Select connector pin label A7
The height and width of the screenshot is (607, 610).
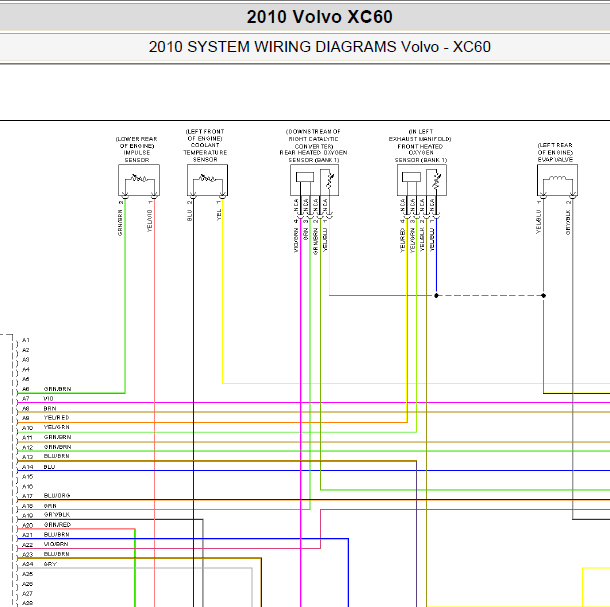tap(26, 398)
